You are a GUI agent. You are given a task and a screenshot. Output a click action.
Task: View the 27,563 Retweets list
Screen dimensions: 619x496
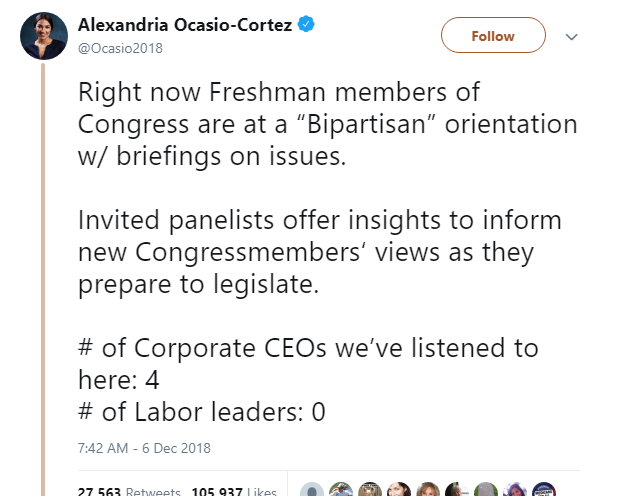(129, 492)
